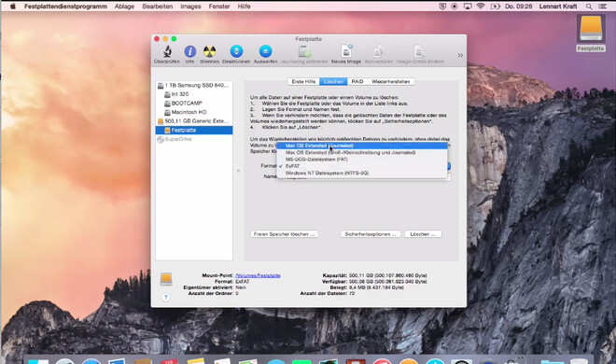Screen dimensions: 616x364
Task: Select the Int 320 volume
Action: 194,94
